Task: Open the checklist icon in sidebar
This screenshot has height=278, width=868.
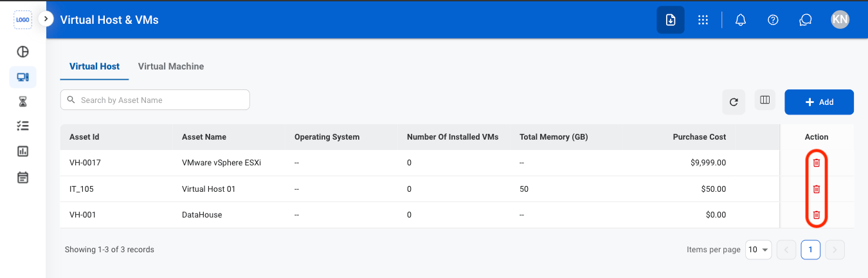Action: [23, 126]
